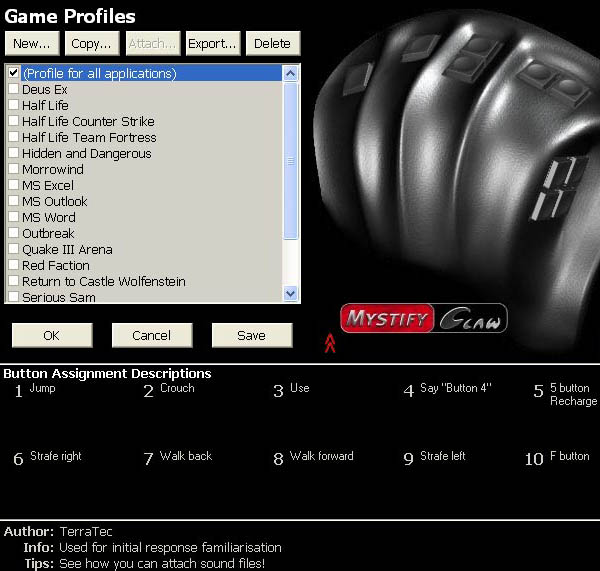Click the New... profile button

[32, 44]
